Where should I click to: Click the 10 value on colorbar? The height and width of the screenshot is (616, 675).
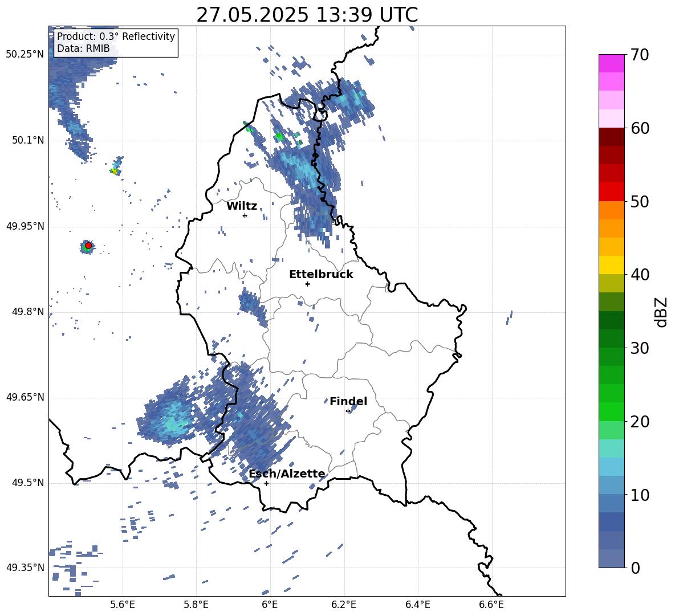pyautogui.click(x=640, y=495)
